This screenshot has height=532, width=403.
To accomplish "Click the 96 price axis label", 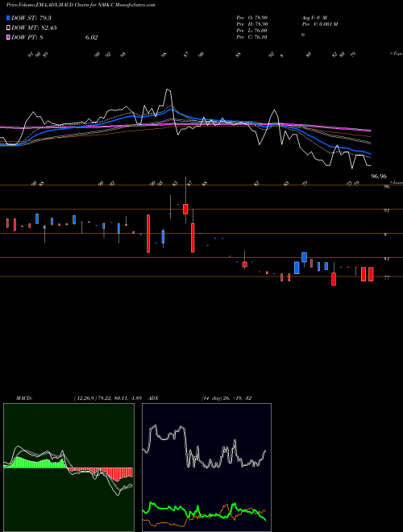I will [386, 187].
